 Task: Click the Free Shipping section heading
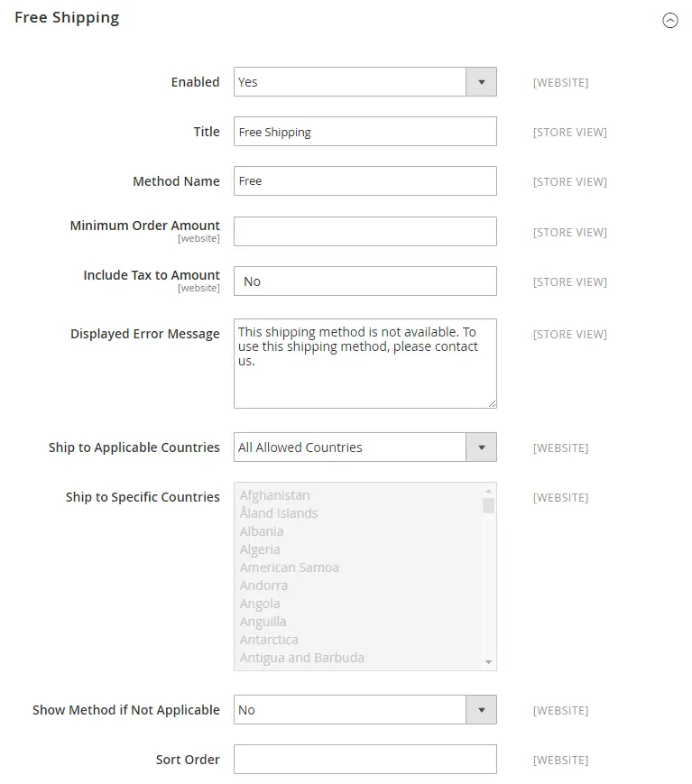coord(66,17)
